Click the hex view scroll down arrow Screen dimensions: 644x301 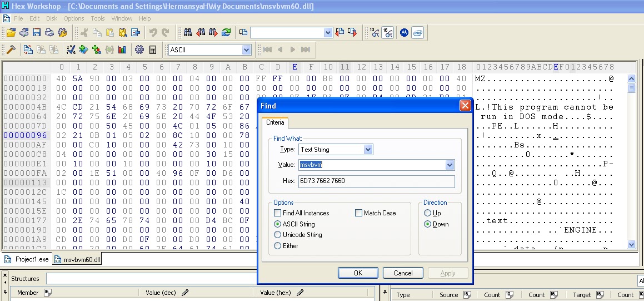coord(632,245)
